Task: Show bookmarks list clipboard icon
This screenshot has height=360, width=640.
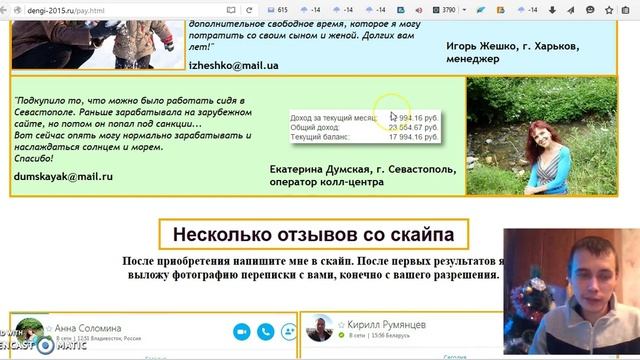Action: pyautogui.click(x=625, y=10)
